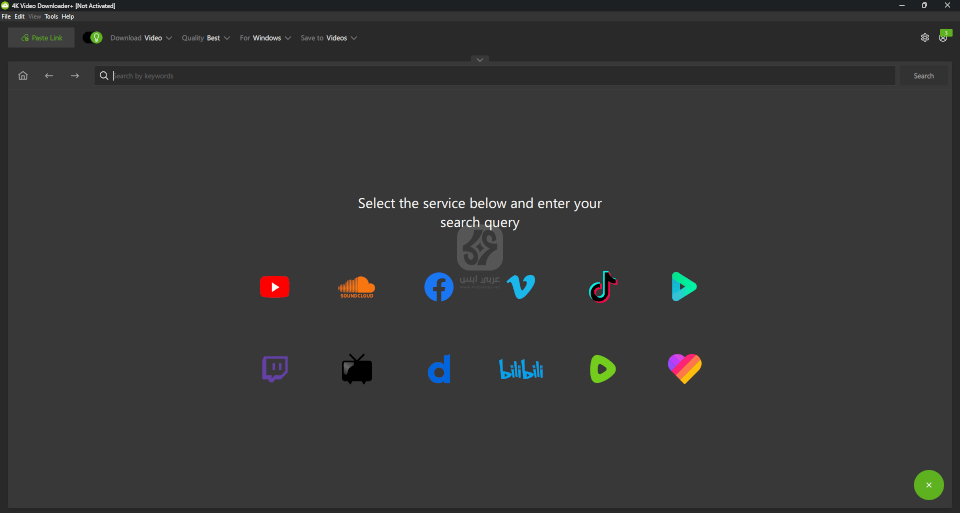Open the View menu

35,17
